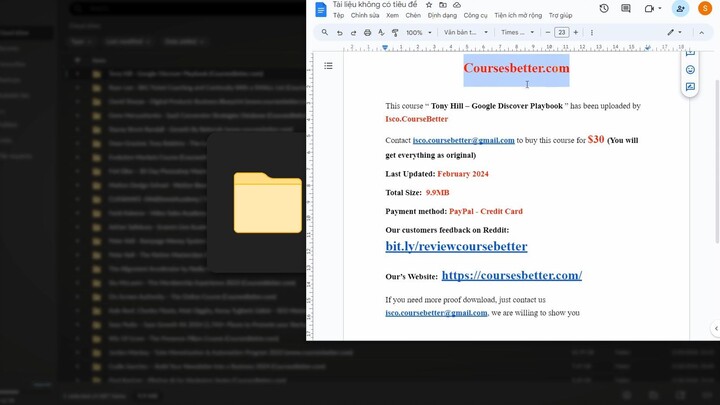The width and height of the screenshot is (720, 405).
Task: Redo the last undone edit
Action: pyautogui.click(x=353, y=33)
